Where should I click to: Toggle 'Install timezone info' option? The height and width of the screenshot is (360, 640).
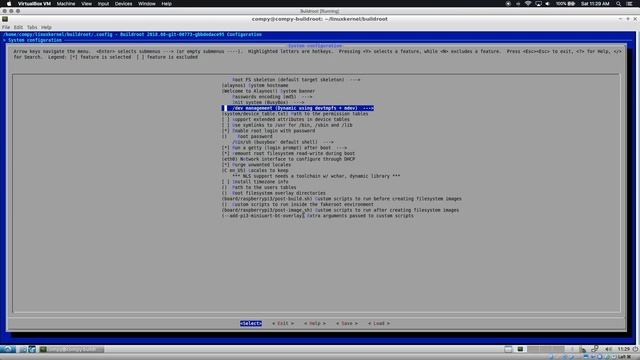[x=255, y=182]
